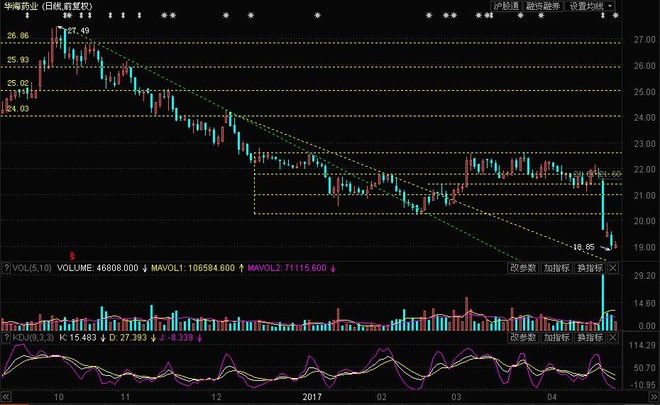Click the scroll-left double arrow on timeline
This screenshot has height=405, width=660.
point(6,397)
